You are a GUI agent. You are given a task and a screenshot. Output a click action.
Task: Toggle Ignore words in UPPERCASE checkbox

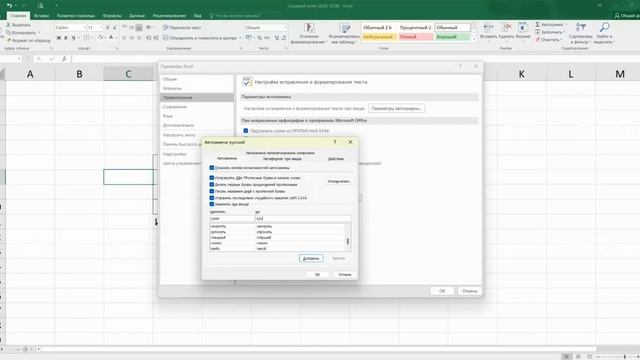click(246, 131)
